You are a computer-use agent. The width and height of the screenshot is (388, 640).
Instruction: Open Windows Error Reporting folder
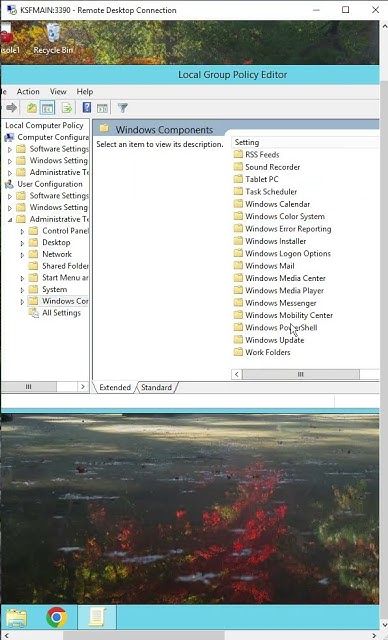point(288,229)
